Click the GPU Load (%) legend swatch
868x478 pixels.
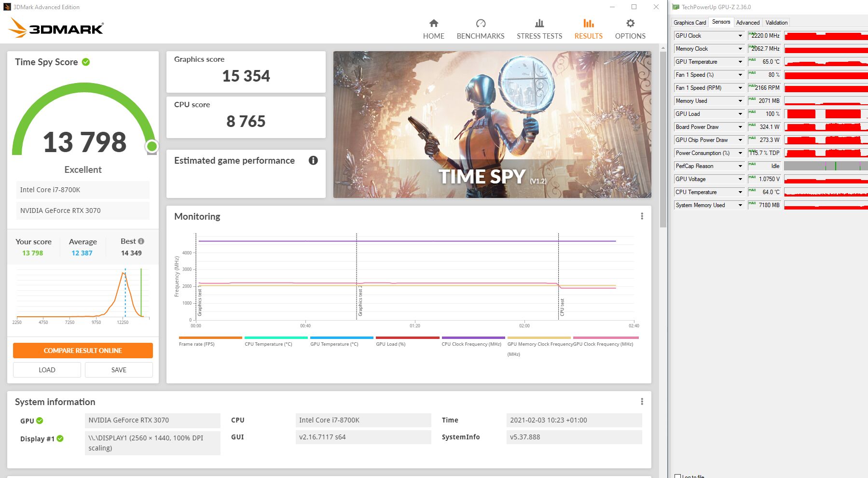tap(408, 337)
